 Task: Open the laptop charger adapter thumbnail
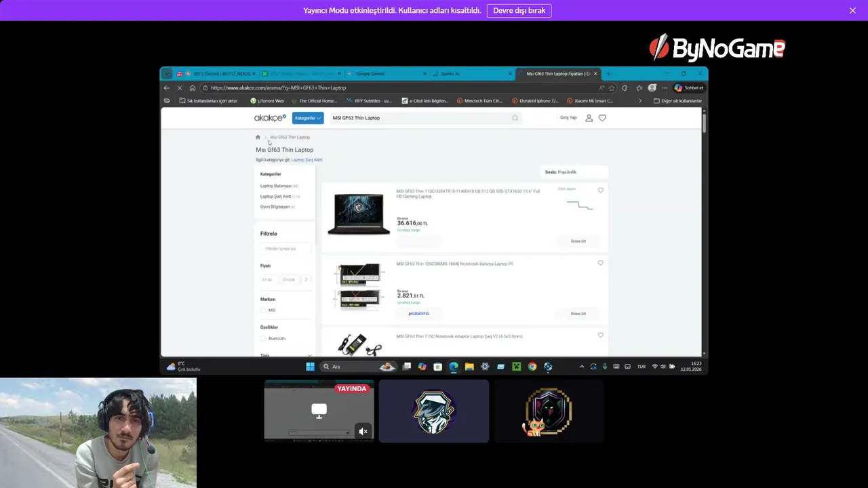coord(359,344)
